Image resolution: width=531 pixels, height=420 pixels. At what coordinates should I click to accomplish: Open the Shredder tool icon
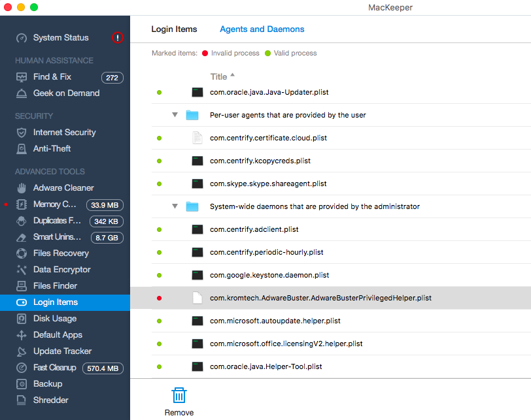point(22,400)
